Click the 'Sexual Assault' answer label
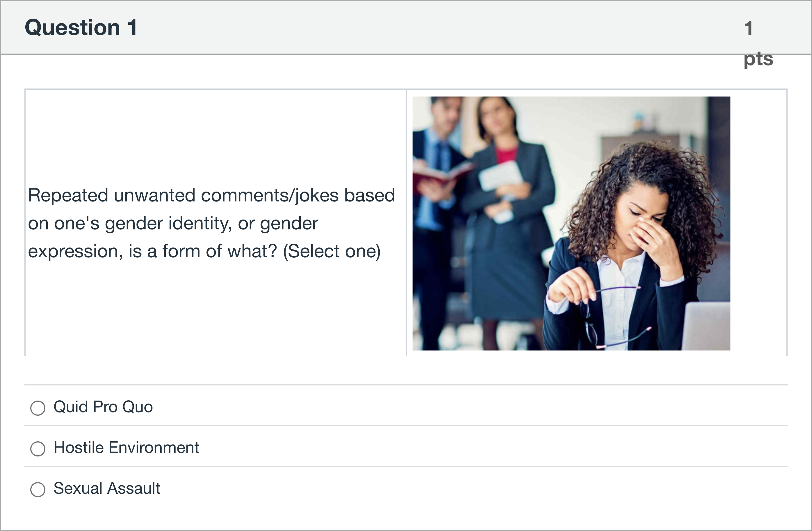 tap(107, 488)
